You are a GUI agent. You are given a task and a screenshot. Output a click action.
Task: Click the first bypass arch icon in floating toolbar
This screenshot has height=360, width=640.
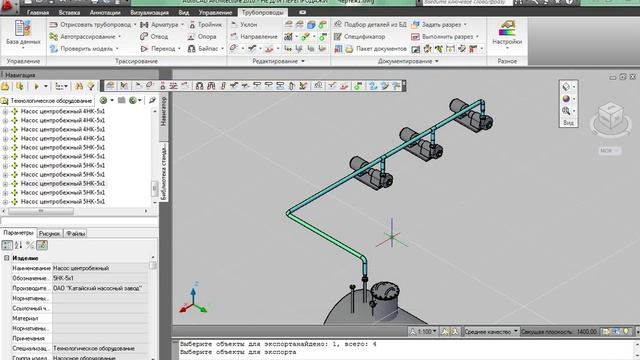coord(200,86)
